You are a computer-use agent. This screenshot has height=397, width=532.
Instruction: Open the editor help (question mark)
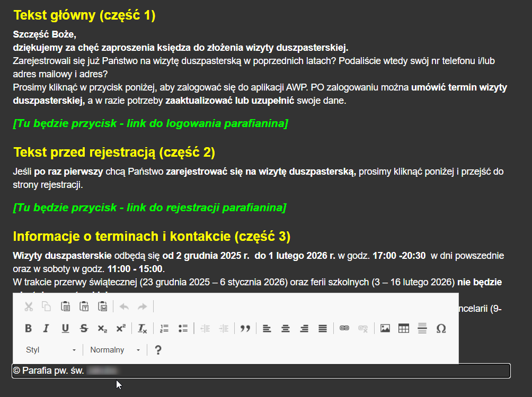[157, 350]
